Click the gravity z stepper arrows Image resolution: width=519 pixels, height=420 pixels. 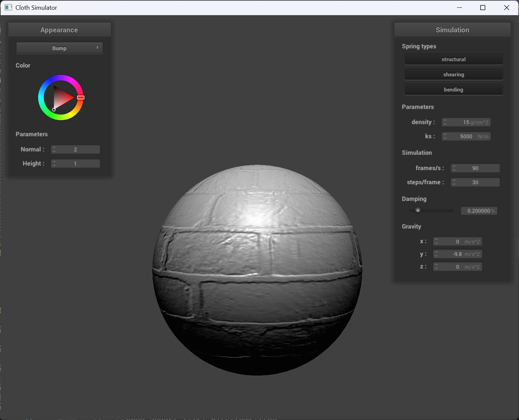pos(436,267)
